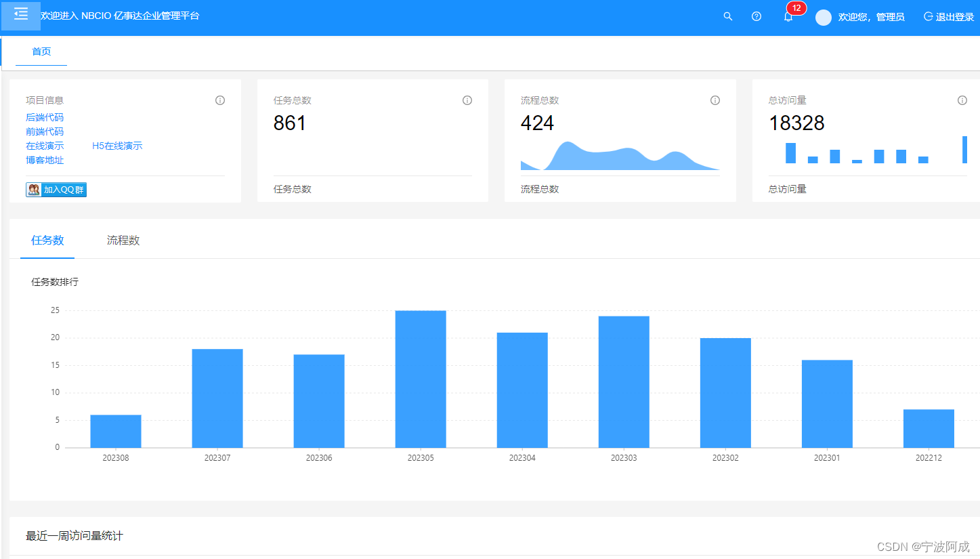Image resolution: width=980 pixels, height=559 pixels.
Task: Switch to the 首页 tab
Action: click(x=41, y=51)
